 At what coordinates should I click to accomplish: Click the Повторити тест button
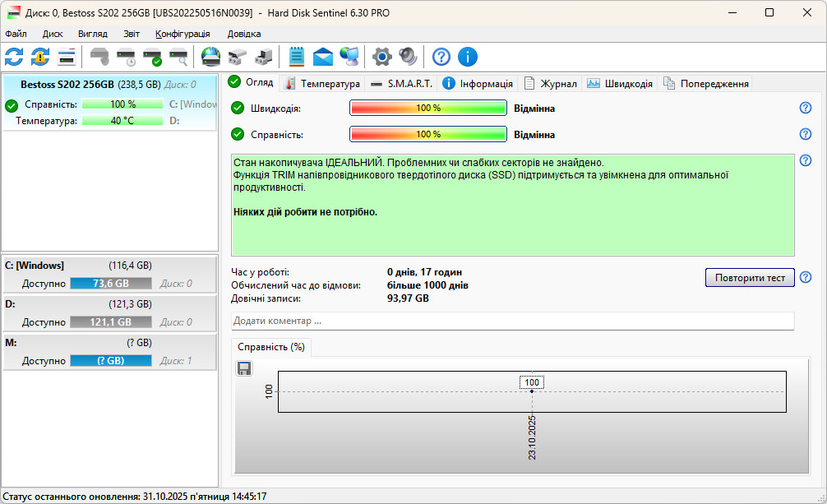(750, 278)
